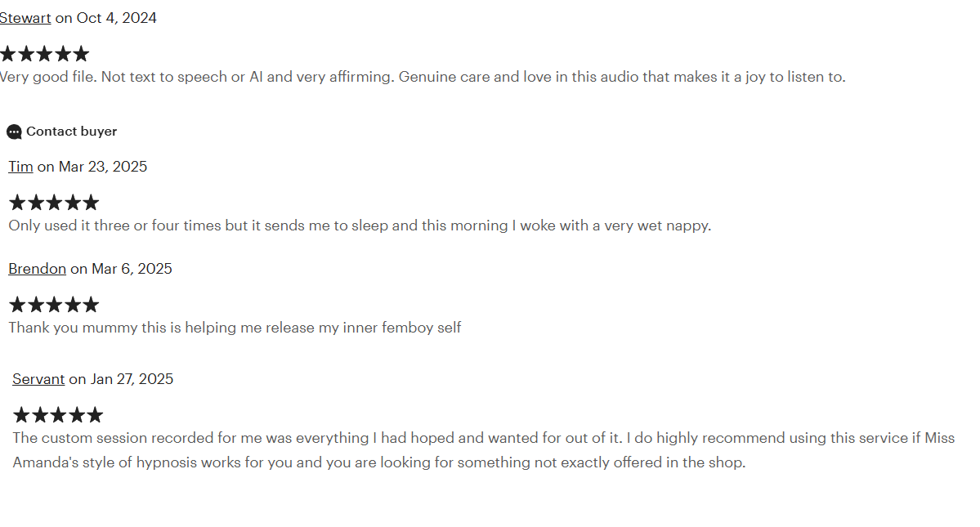This screenshot has height=527, width=980.
Task: Click the review date Oct 4, 2024
Action: pyautogui.click(x=116, y=18)
